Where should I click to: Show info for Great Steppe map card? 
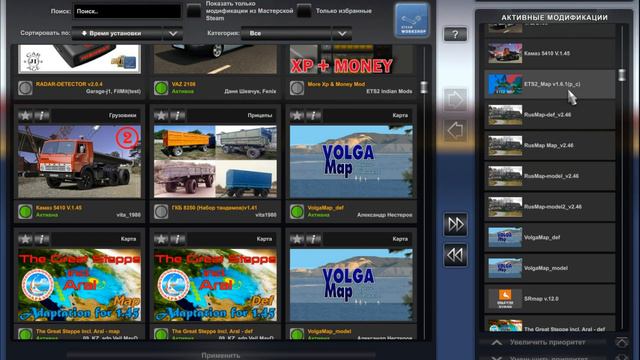click(x=42, y=239)
